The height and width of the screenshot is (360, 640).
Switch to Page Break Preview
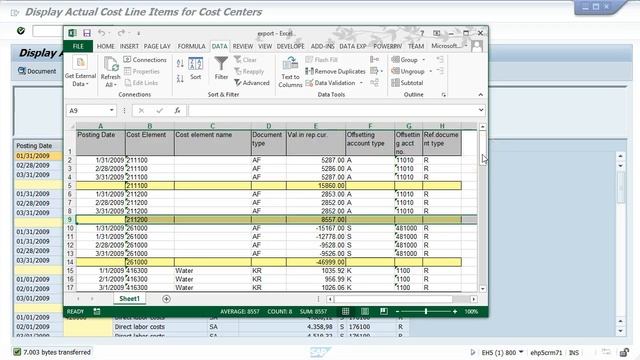coord(384,311)
